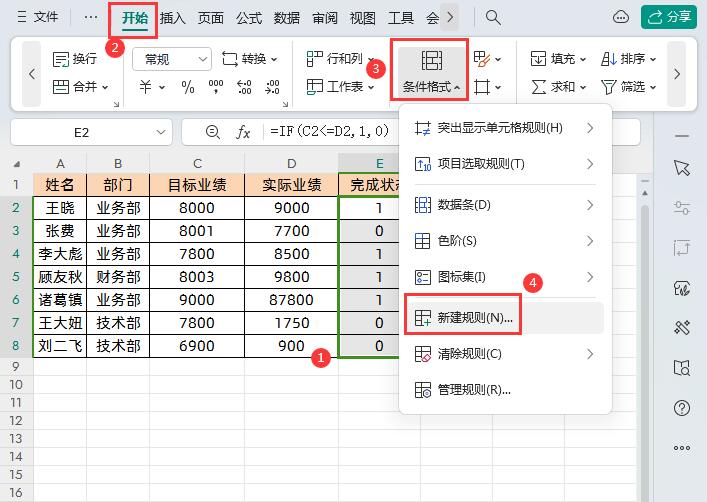Viewport: 707px width, 502px height.
Task: Open the 工作表 worksheet dropdown
Action: 340,87
